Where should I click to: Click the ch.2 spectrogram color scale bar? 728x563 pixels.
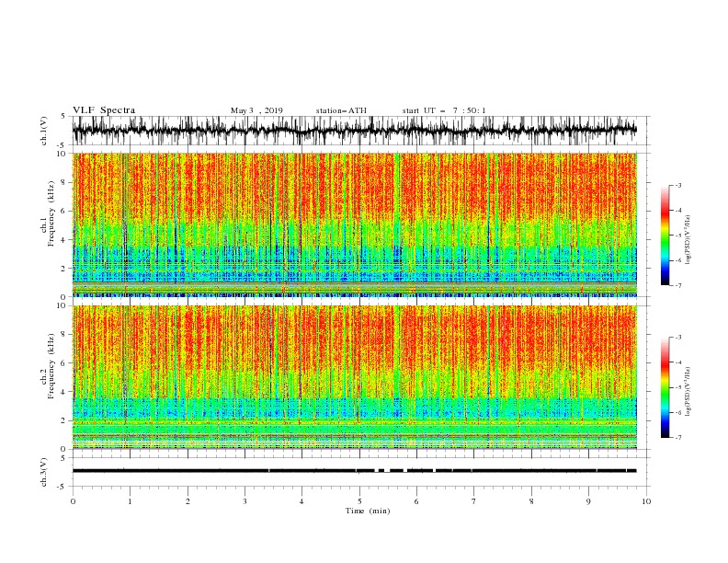(x=665, y=387)
